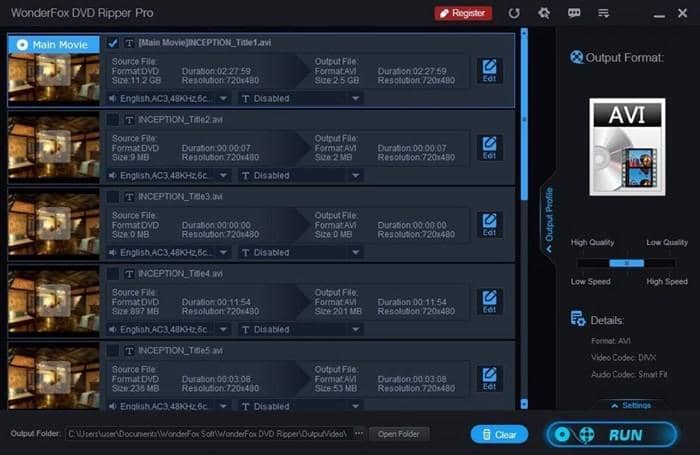Check the INCEPTION_Title4.avi checkbox
700x455 pixels.
coord(113,274)
